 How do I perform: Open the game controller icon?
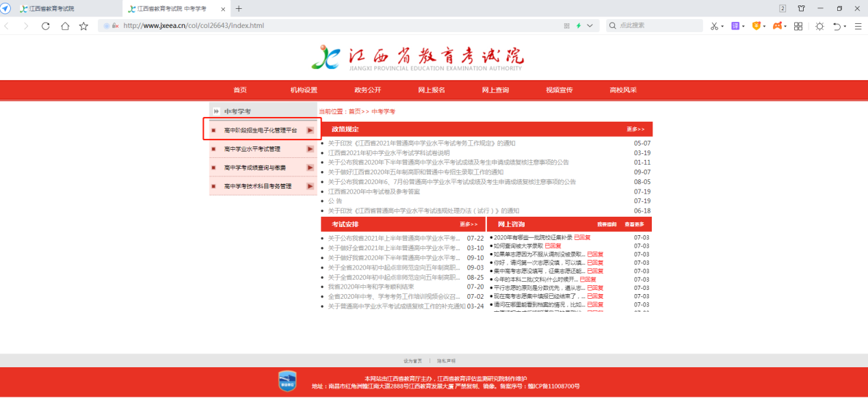coord(778,26)
